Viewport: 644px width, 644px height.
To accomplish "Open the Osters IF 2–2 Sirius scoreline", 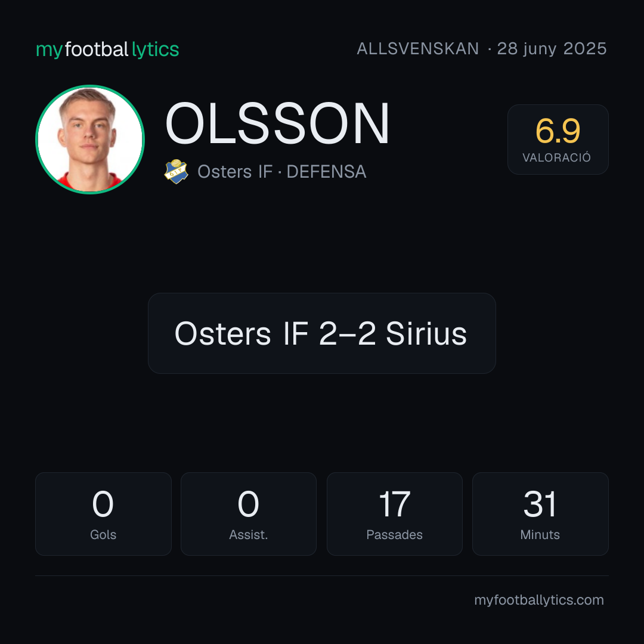I will [321, 333].
